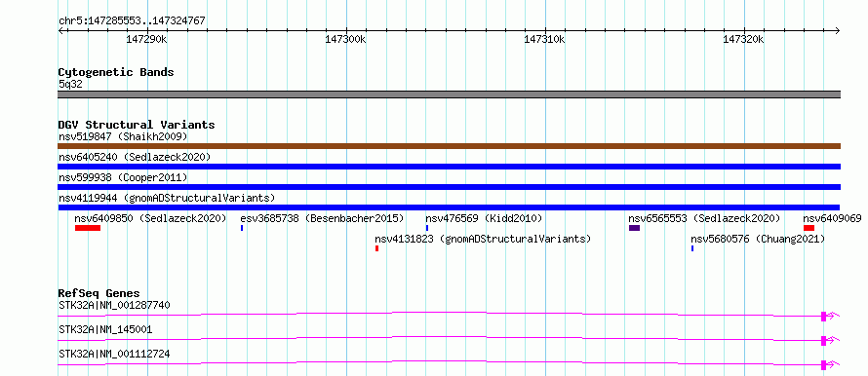Select the nsv4119944 gnomAD blue bar
Image resolution: width=868 pixels, height=376 pixels.
tap(449, 207)
